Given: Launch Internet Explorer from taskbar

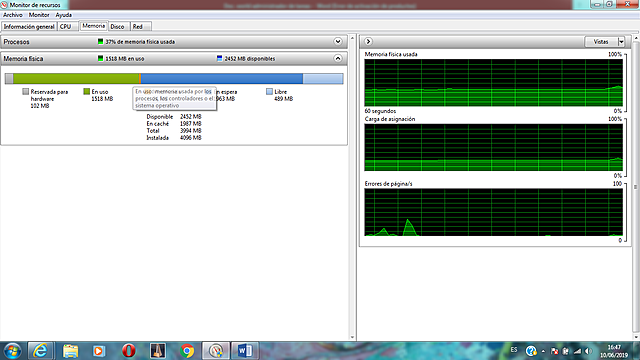Looking at the screenshot, I should 40,351.
